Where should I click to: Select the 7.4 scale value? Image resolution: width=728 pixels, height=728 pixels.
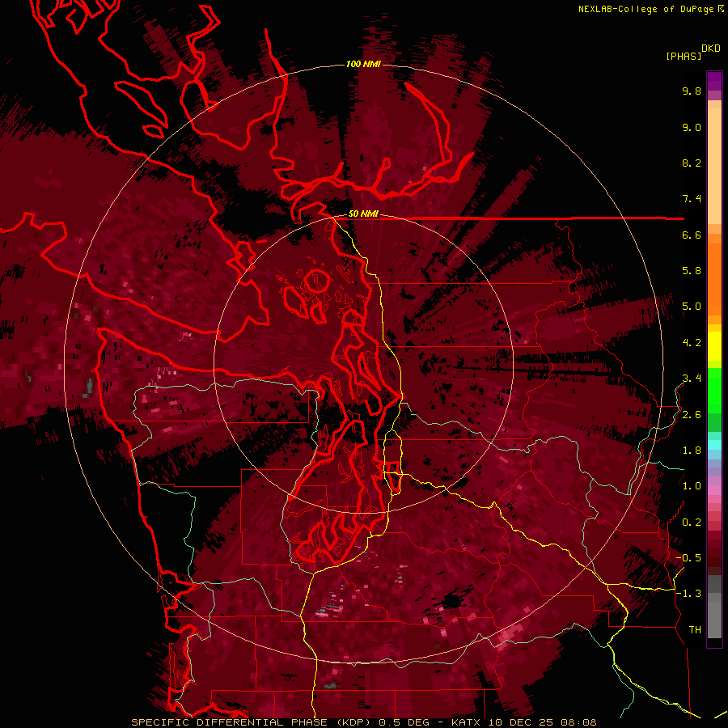(692, 199)
